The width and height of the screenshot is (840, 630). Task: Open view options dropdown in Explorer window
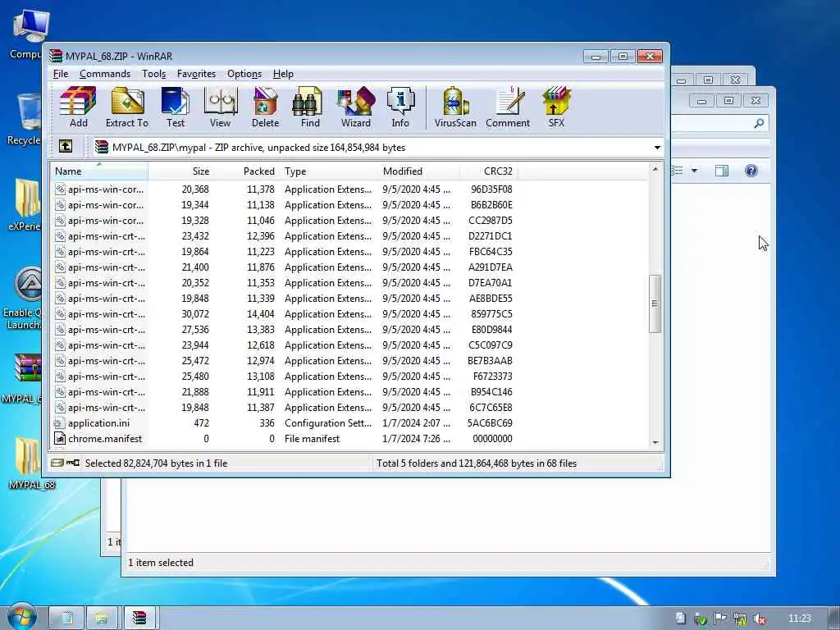tap(694, 171)
